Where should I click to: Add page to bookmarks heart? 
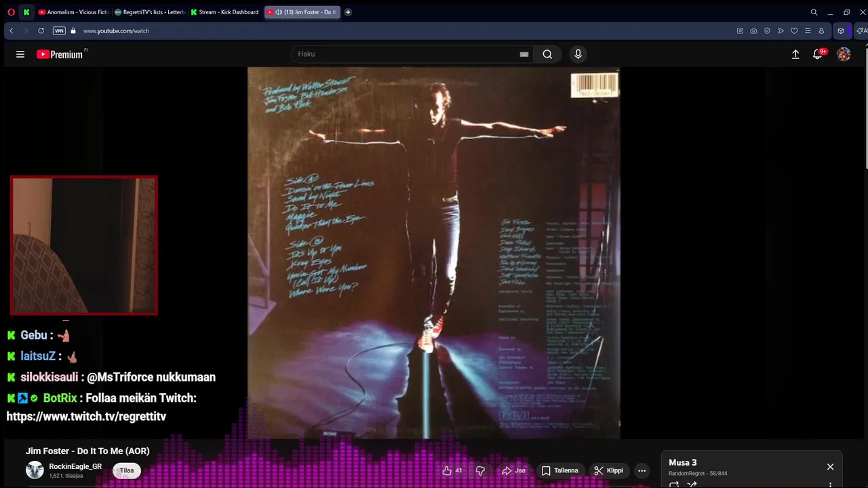pyautogui.click(x=794, y=30)
